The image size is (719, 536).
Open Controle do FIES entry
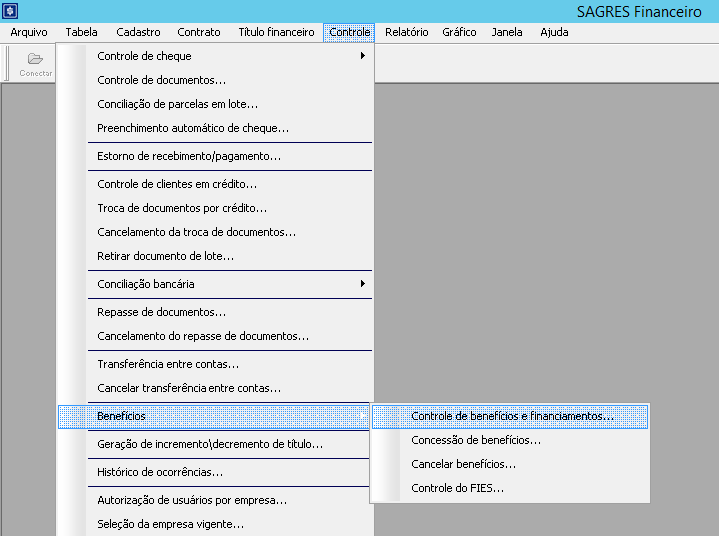[x=457, y=488]
